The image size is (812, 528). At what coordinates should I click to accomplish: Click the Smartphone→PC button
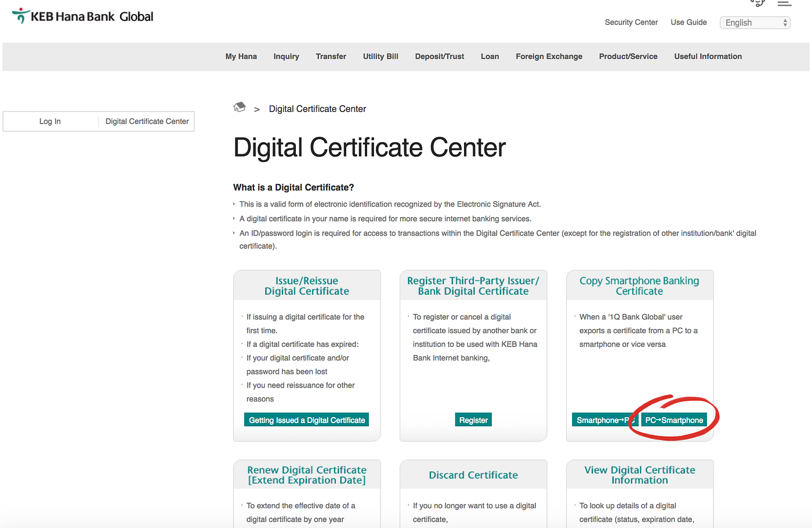pos(605,420)
